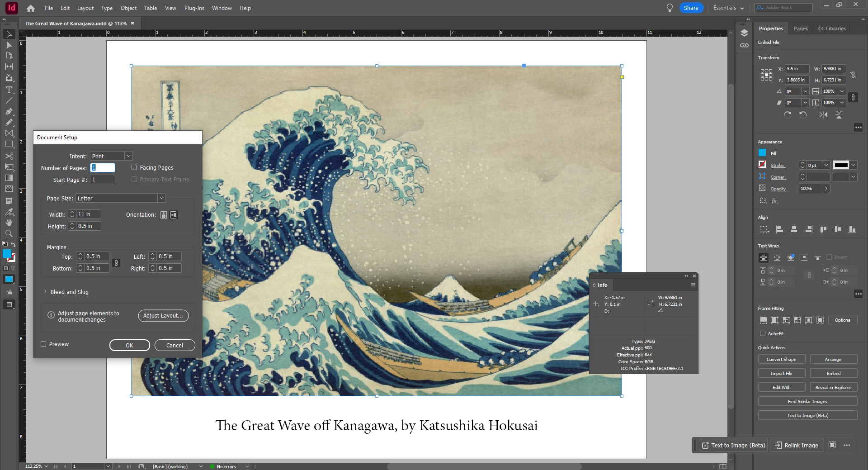Viewport: 868px width, 470px height.
Task: Expand the Bleed and Slug section
Action: [x=45, y=292]
